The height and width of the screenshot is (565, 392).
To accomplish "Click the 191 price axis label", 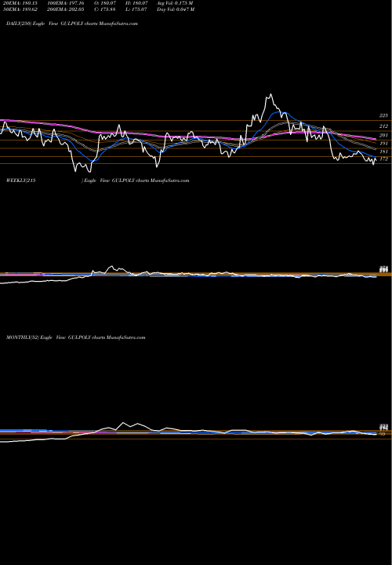I will point(383,144).
